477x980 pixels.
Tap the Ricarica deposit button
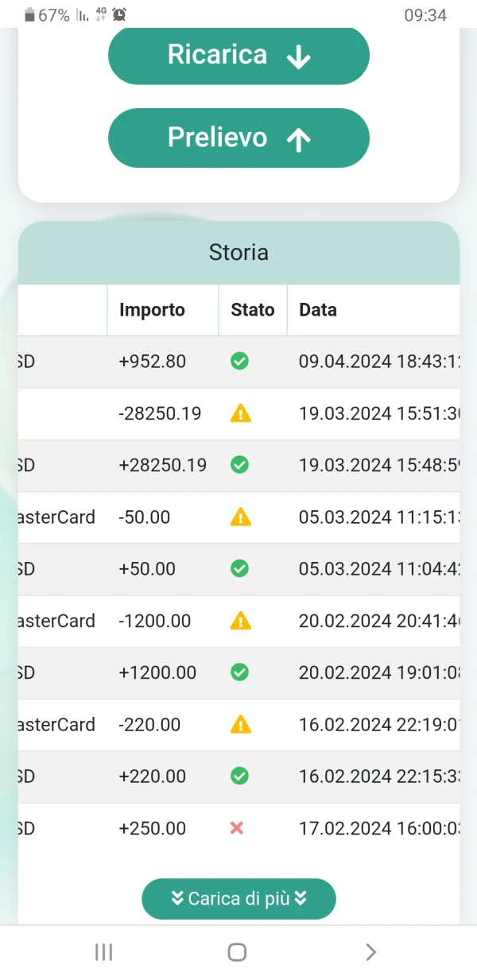pos(238,56)
